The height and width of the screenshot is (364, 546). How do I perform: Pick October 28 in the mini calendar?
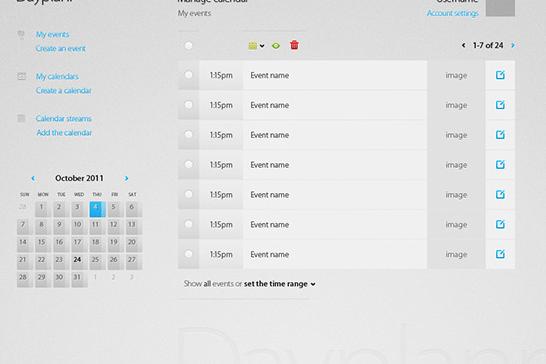point(25,279)
